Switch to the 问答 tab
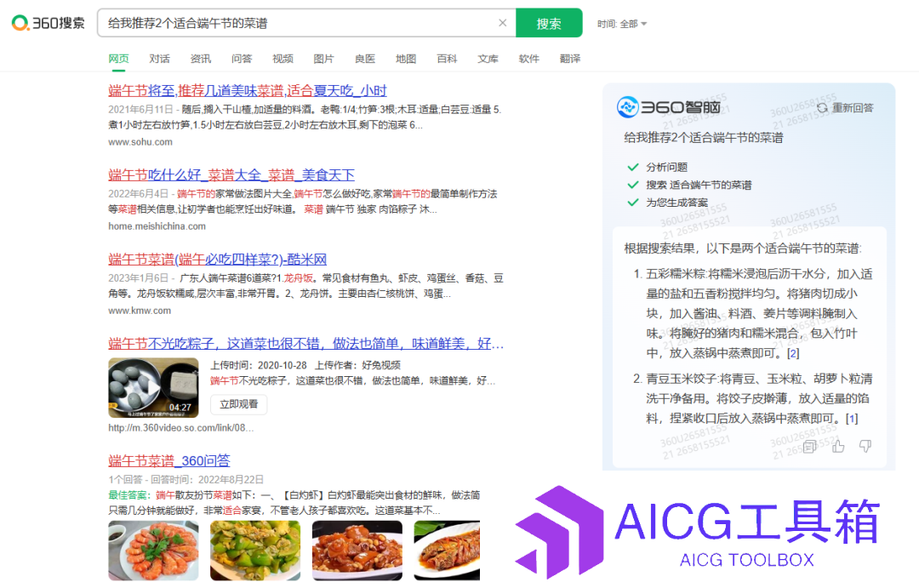Image resolution: width=919 pixels, height=588 pixels. coord(242,59)
